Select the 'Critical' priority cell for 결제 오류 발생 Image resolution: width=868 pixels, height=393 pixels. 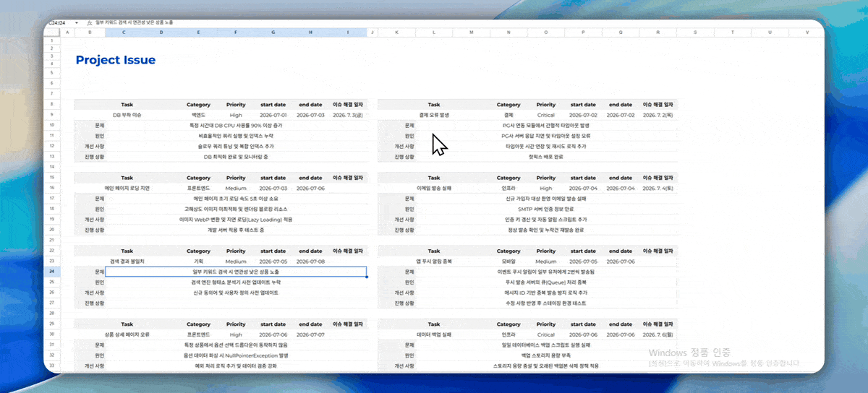tap(546, 115)
